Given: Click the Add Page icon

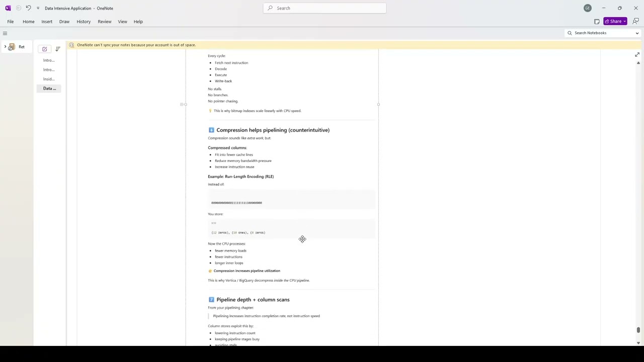Looking at the screenshot, I should pyautogui.click(x=45, y=49).
